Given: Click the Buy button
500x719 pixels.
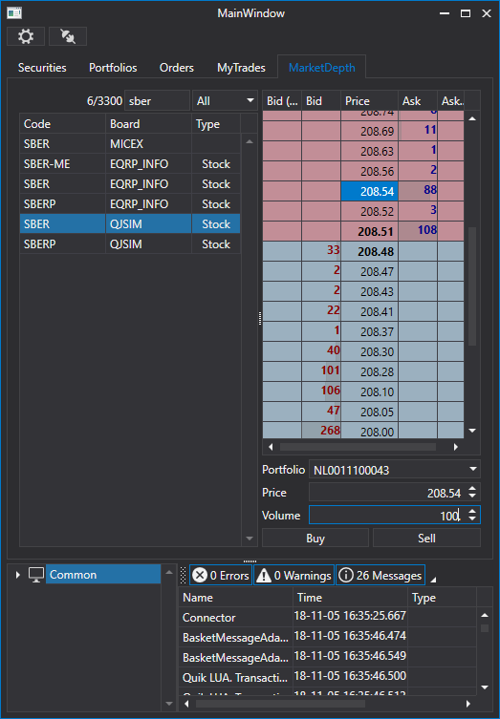Looking at the screenshot, I should [315, 538].
